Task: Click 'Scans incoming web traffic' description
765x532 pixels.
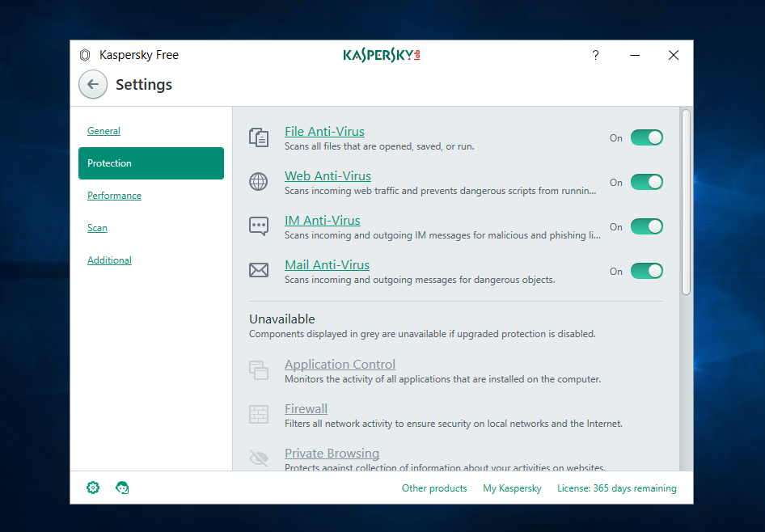Action: point(440,191)
